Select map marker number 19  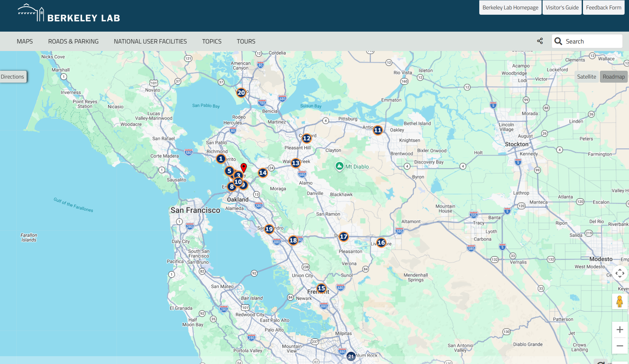click(x=269, y=229)
